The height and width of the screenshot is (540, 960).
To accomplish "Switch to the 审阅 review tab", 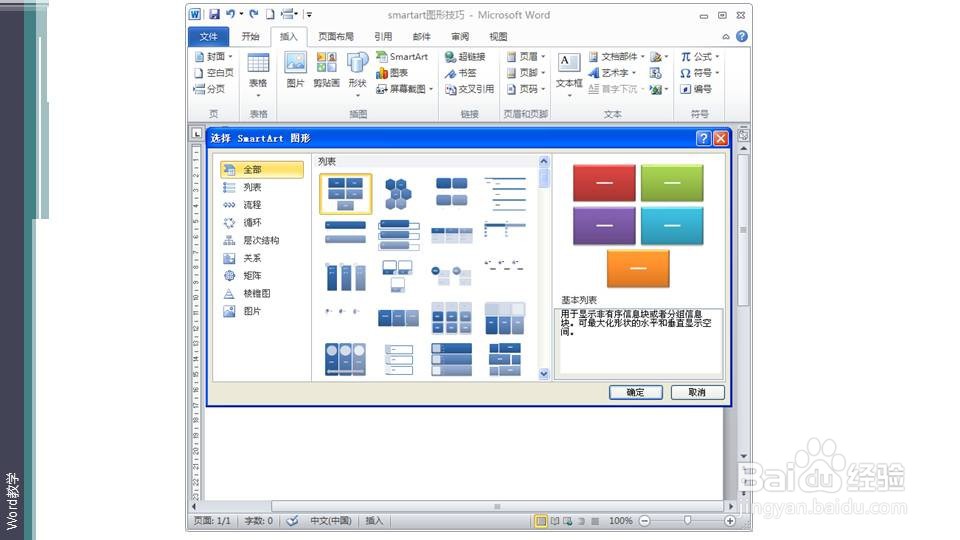I will click(x=460, y=37).
